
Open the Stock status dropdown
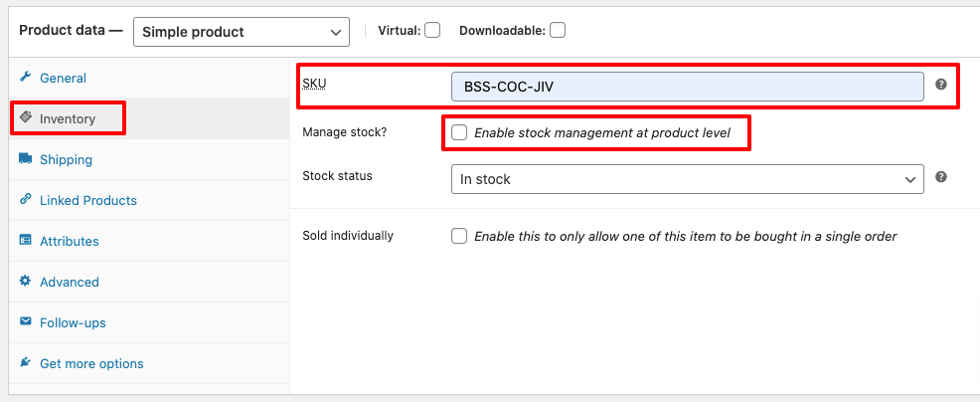[688, 179]
